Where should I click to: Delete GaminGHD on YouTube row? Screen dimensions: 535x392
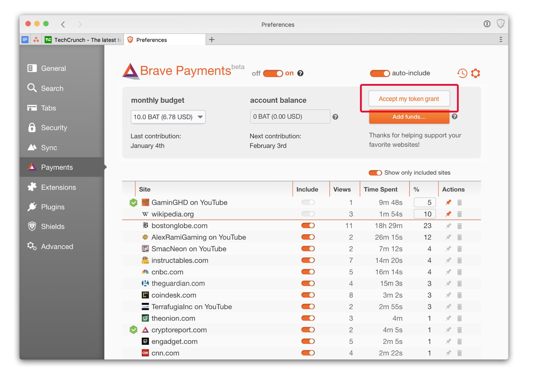click(460, 202)
